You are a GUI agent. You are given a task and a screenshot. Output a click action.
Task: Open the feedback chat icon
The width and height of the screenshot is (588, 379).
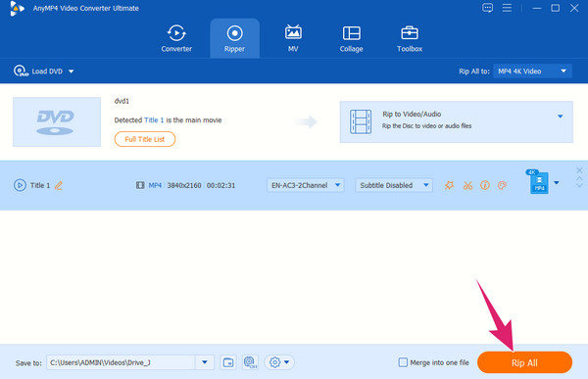click(487, 8)
